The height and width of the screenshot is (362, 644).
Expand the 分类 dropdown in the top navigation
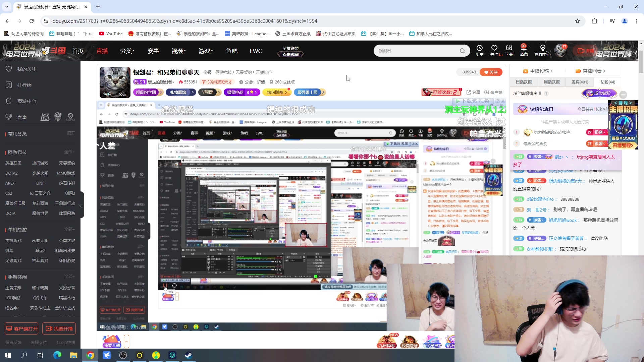click(127, 51)
